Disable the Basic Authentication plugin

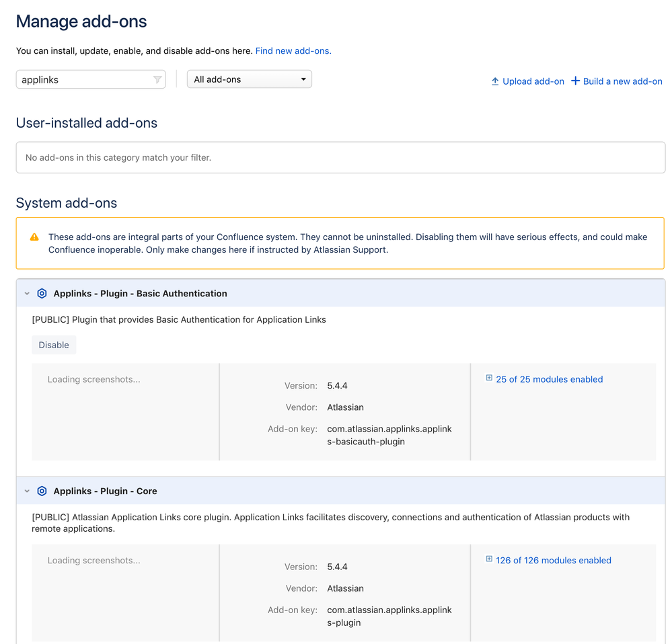[x=54, y=345]
